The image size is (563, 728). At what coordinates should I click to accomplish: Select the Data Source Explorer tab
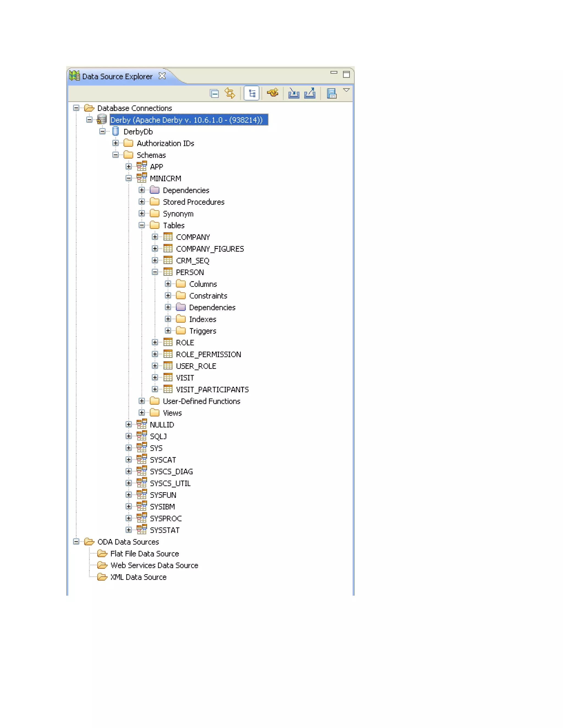coord(117,76)
